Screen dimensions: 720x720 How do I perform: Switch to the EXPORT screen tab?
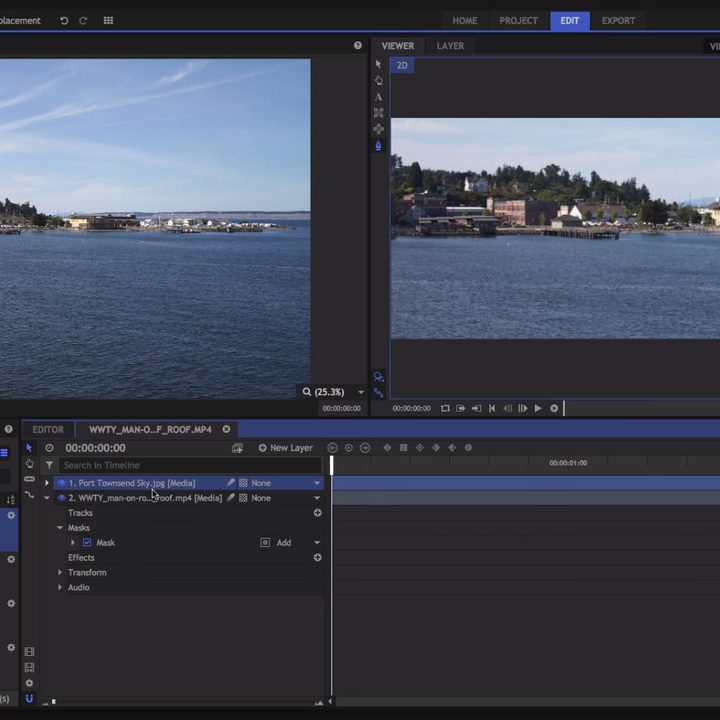pos(618,20)
